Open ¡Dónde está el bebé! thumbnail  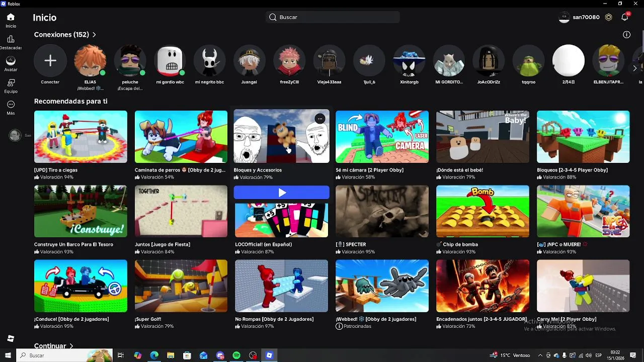pos(482,137)
